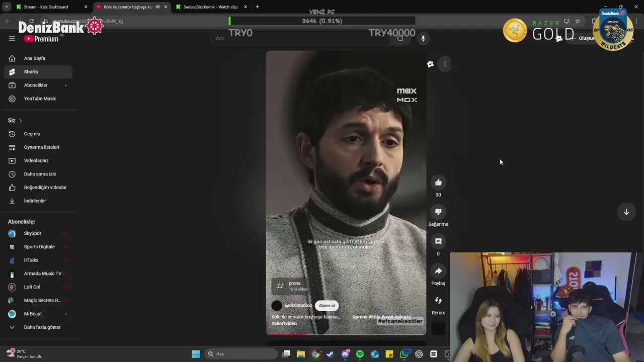The height and width of the screenshot is (362, 644).
Task: Start voice search microphone button
Action: [x=423, y=38]
